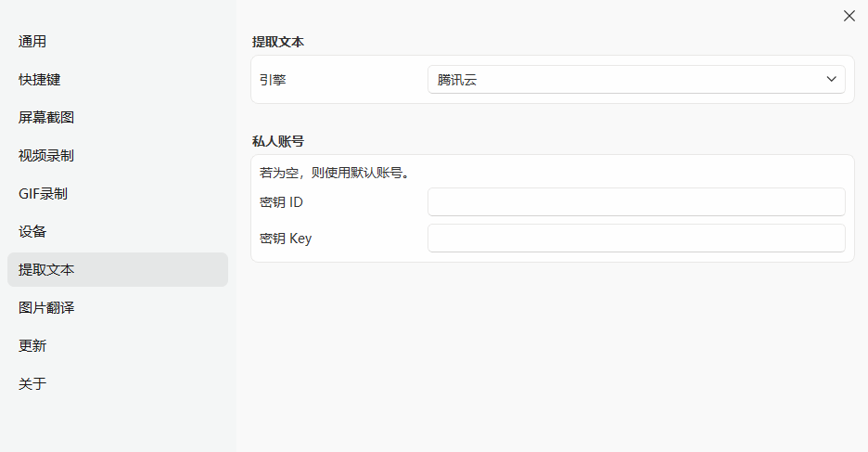
Task: Show the 关于 page
Action: (32, 384)
